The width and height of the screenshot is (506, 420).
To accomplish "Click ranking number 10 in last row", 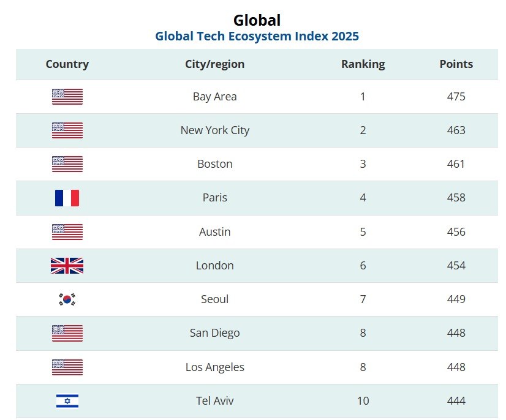I will click(x=363, y=400).
